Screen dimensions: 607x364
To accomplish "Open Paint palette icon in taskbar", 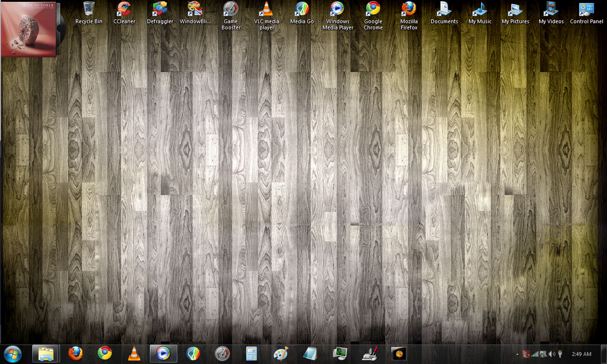I will point(281,354).
